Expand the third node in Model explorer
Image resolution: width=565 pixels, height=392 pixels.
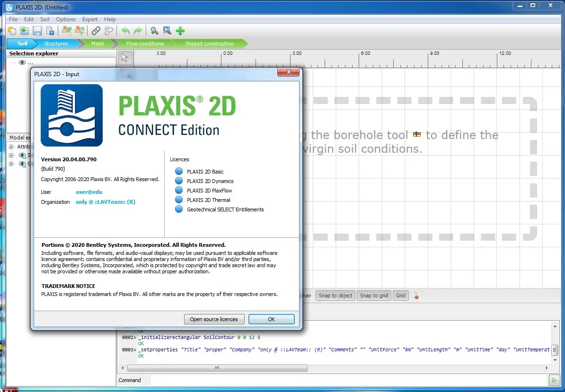tap(11, 164)
